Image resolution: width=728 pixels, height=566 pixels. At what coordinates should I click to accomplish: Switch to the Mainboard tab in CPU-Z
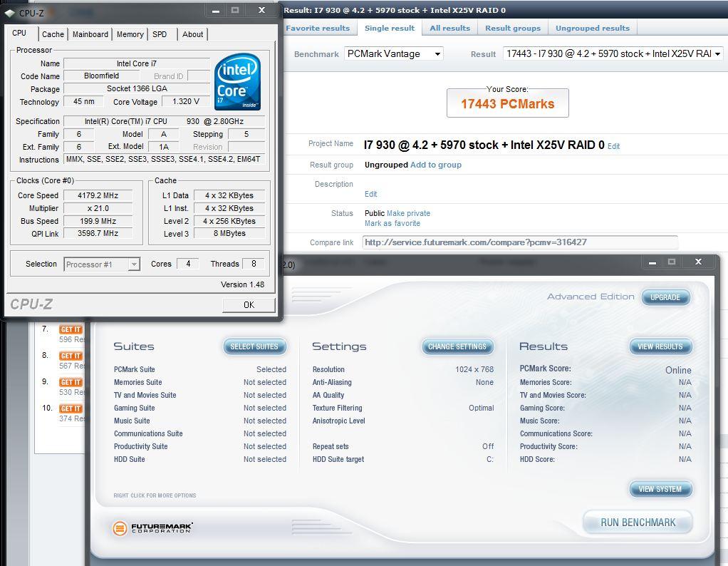(x=90, y=34)
